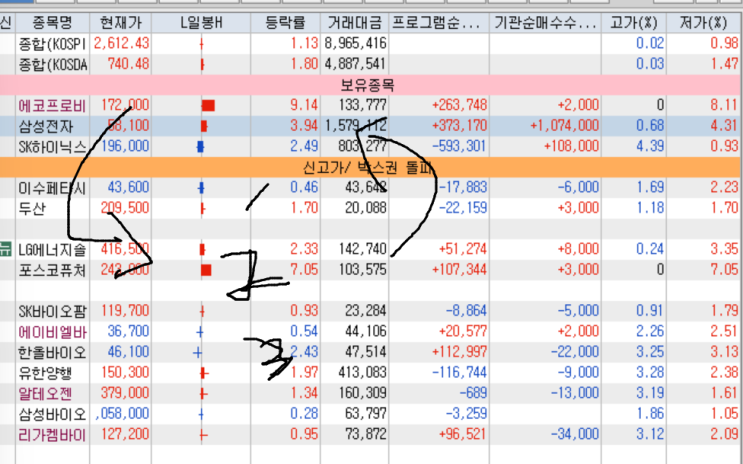743x464 pixels.
Task: Click 삼성바이오 trading value 63,797
Action: [366, 414]
